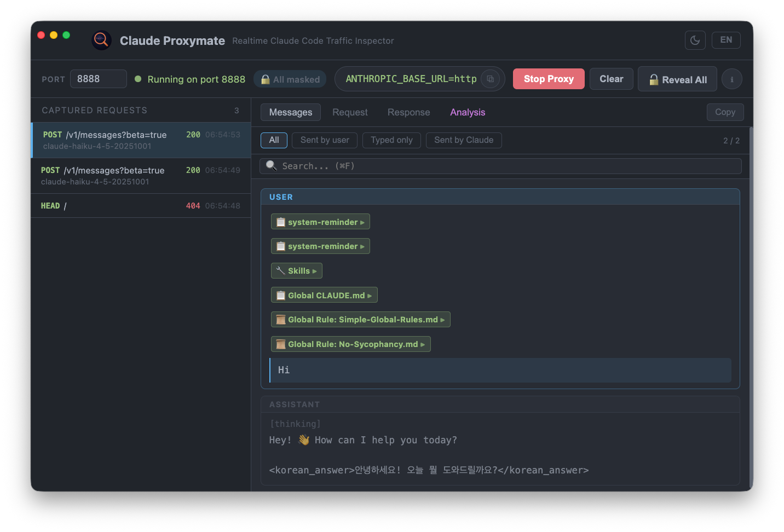Expand Global Rule: Simple-Global-Rules.md
784x532 pixels.
coord(361,320)
